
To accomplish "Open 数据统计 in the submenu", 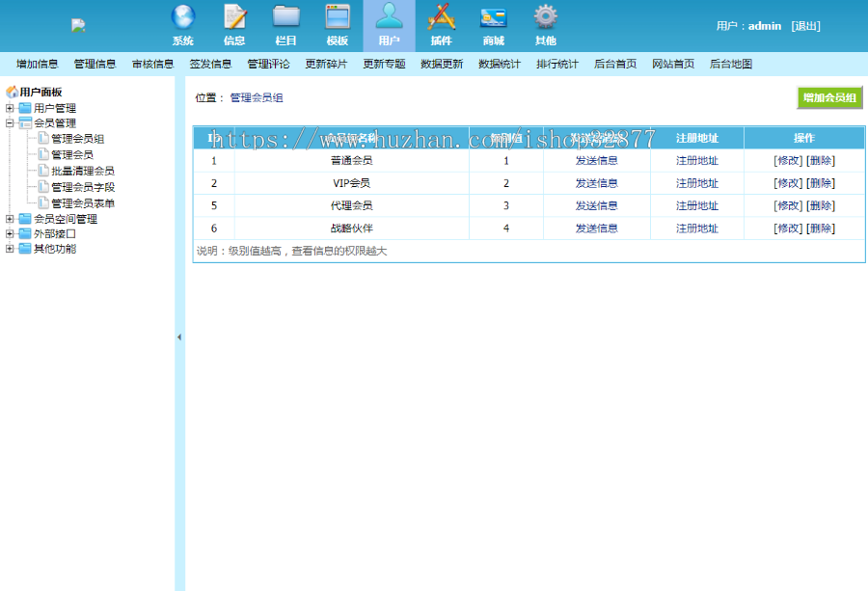I will tap(500, 65).
